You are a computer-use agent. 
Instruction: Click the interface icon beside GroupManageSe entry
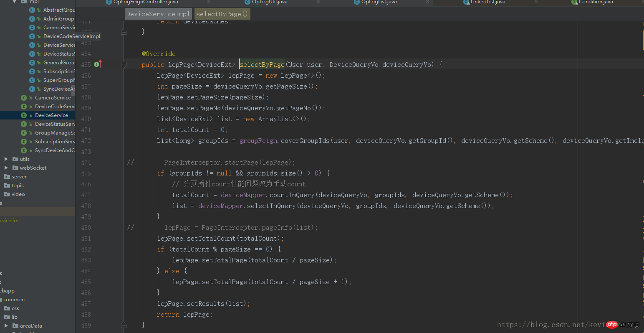(x=24, y=132)
